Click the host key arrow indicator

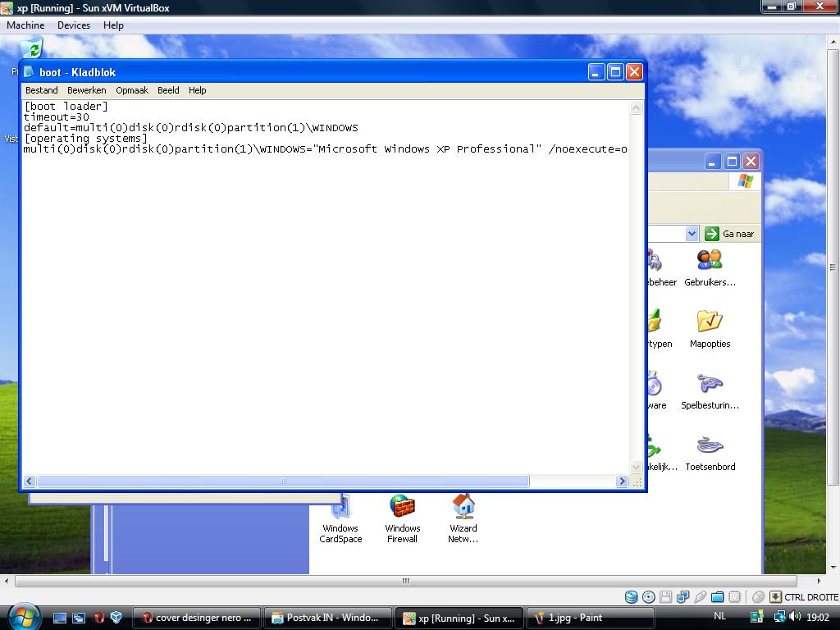(x=775, y=597)
